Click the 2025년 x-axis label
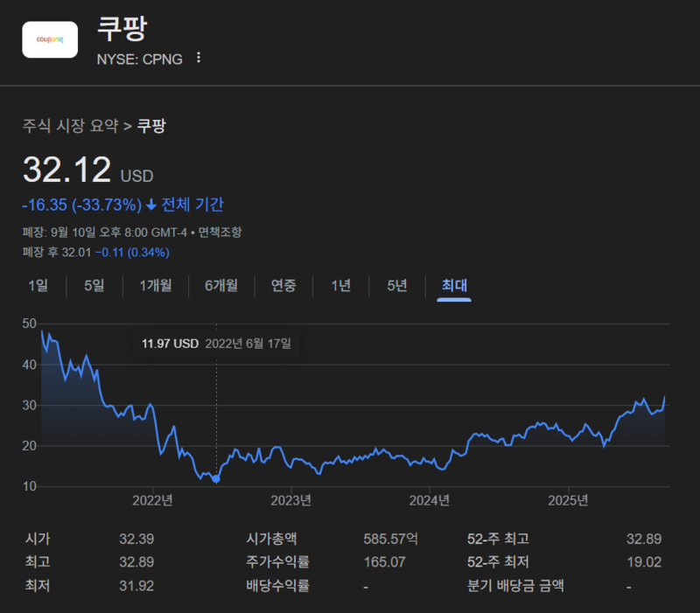Viewport: 700px width, 613px height. coord(568,500)
